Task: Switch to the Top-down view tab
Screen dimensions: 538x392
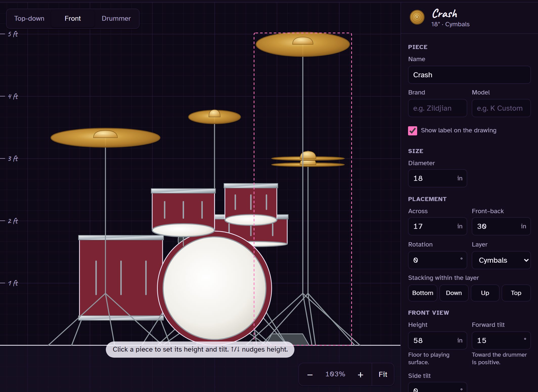Action: point(29,18)
